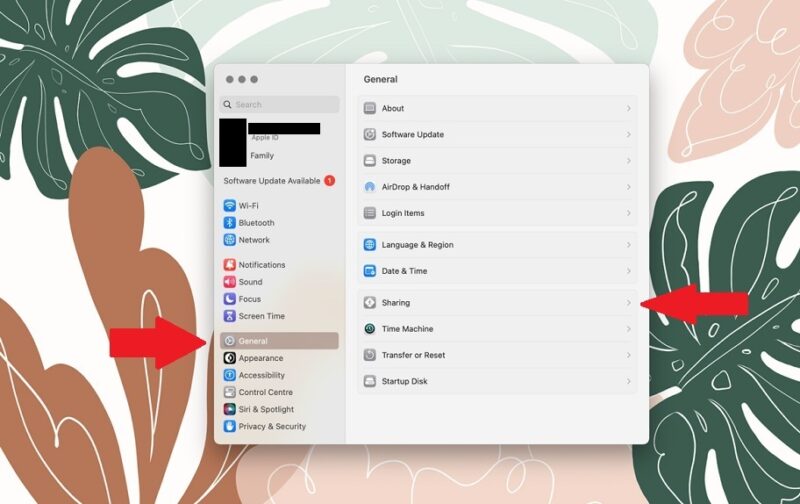Click the Notifications bell icon
800x504 pixels.
coord(230,265)
